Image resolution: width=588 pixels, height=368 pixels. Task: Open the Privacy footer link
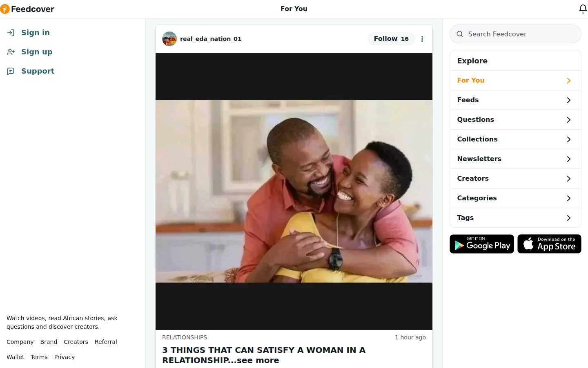coord(65,357)
